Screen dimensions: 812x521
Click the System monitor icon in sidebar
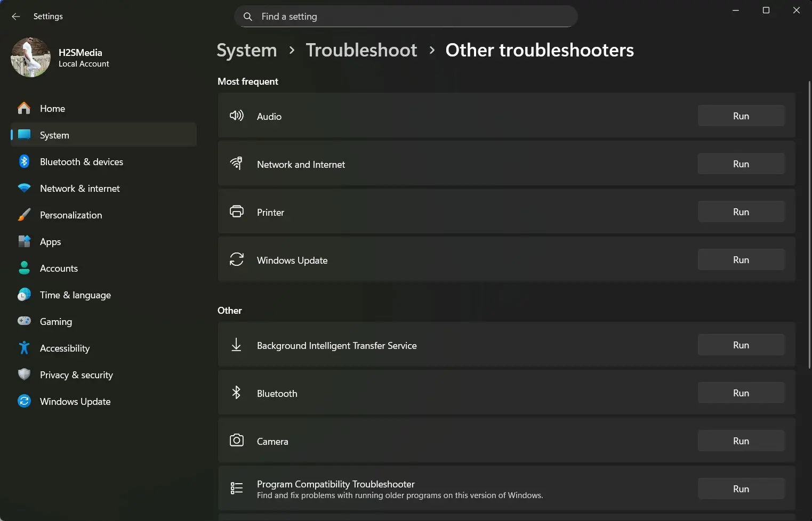pyautogui.click(x=24, y=134)
